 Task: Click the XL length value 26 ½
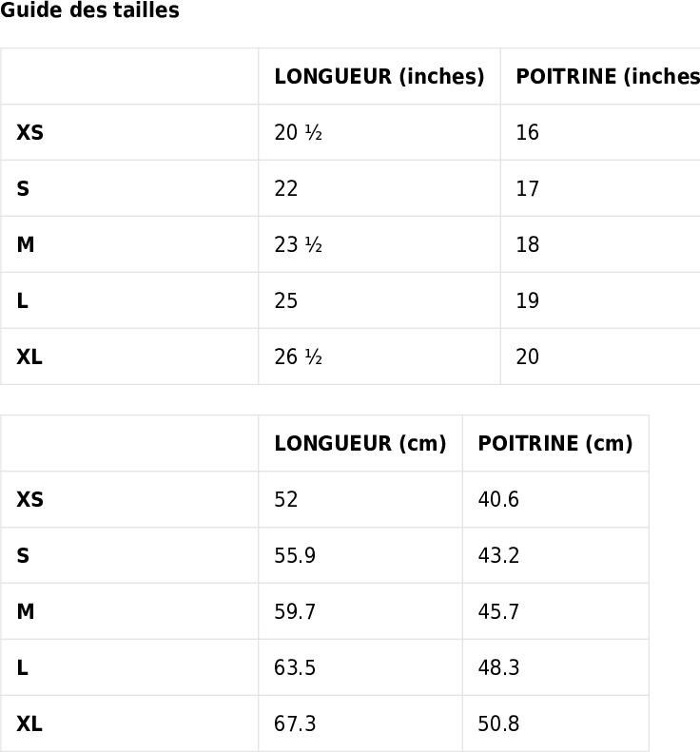298,357
